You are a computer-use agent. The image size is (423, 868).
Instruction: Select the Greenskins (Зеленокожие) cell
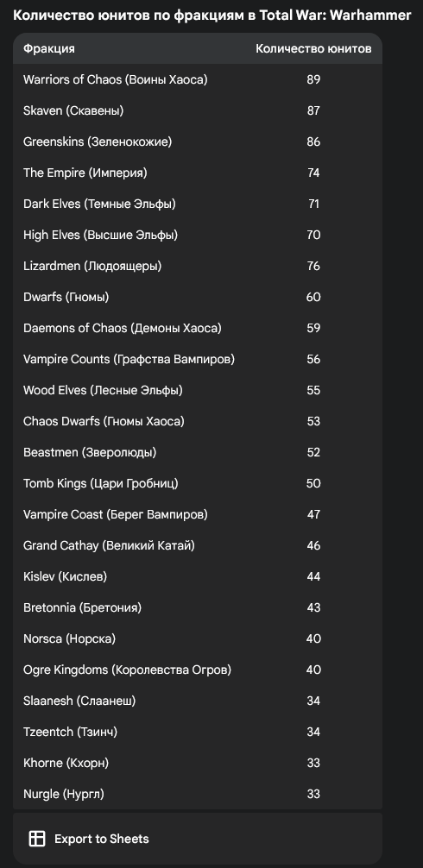click(x=98, y=142)
